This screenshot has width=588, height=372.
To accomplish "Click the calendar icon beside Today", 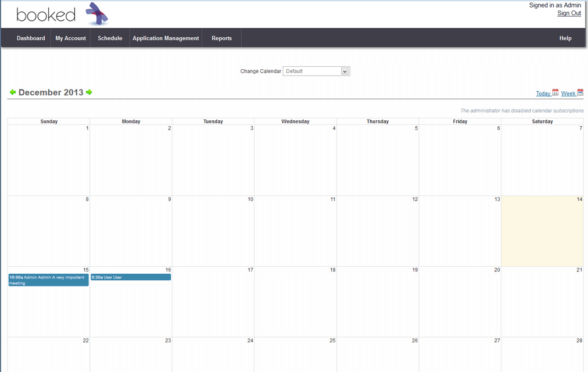I will (x=555, y=92).
